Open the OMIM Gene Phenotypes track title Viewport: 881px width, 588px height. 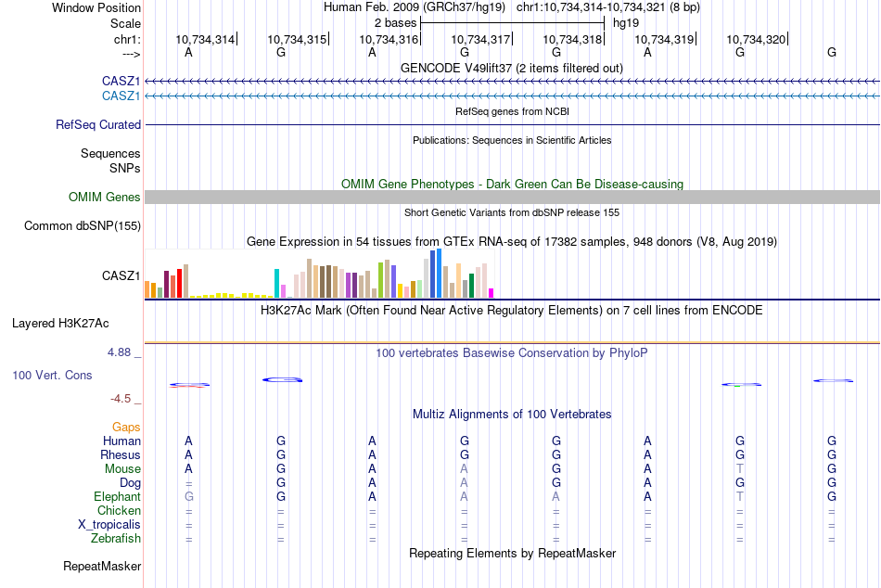pos(512,184)
